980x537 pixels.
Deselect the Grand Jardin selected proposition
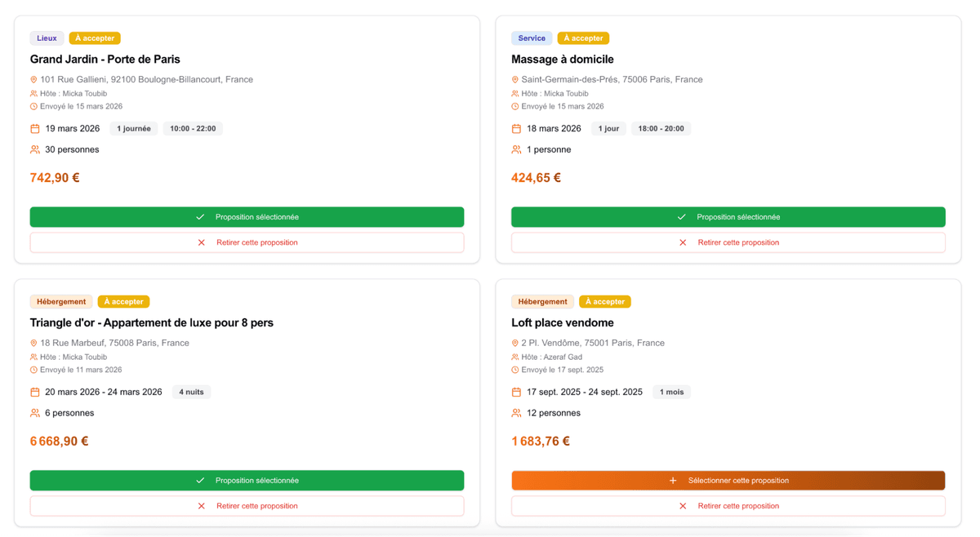coord(247,217)
